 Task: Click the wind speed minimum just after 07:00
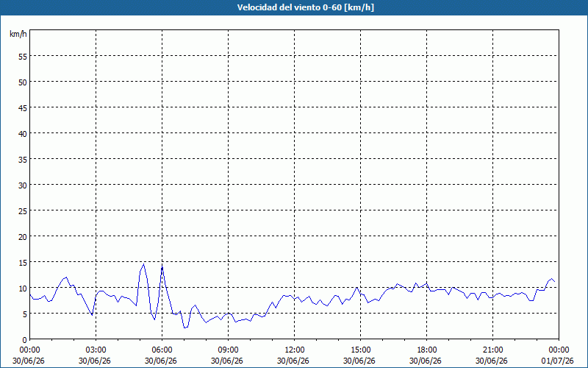pyautogui.click(x=184, y=328)
